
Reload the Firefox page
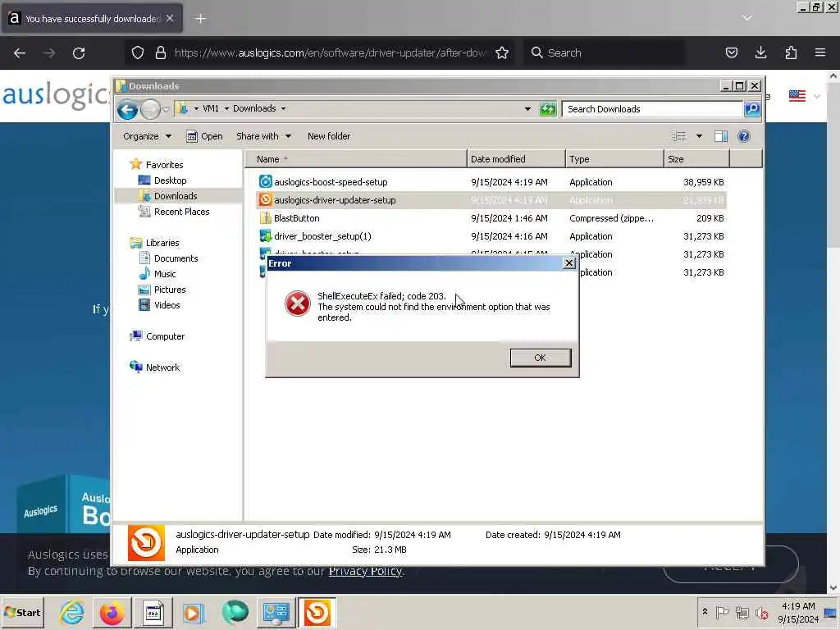click(x=79, y=53)
